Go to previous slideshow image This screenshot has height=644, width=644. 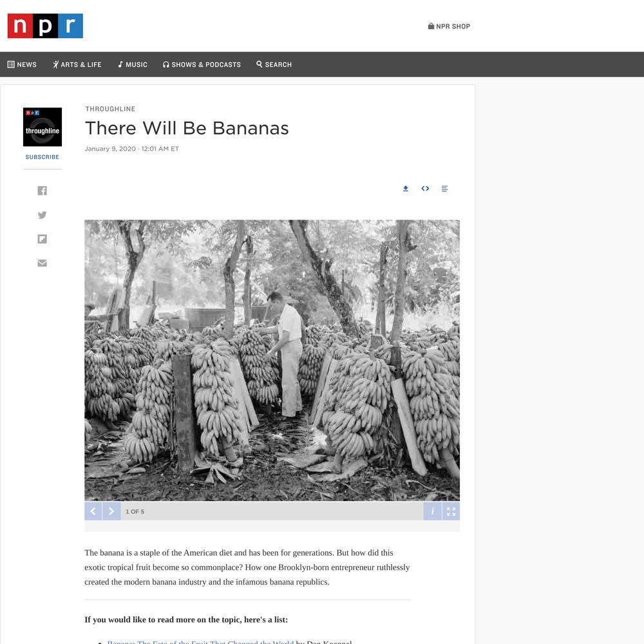click(93, 511)
